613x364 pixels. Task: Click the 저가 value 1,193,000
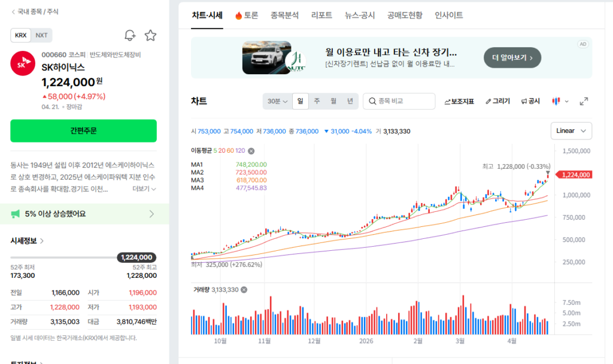[142, 307]
